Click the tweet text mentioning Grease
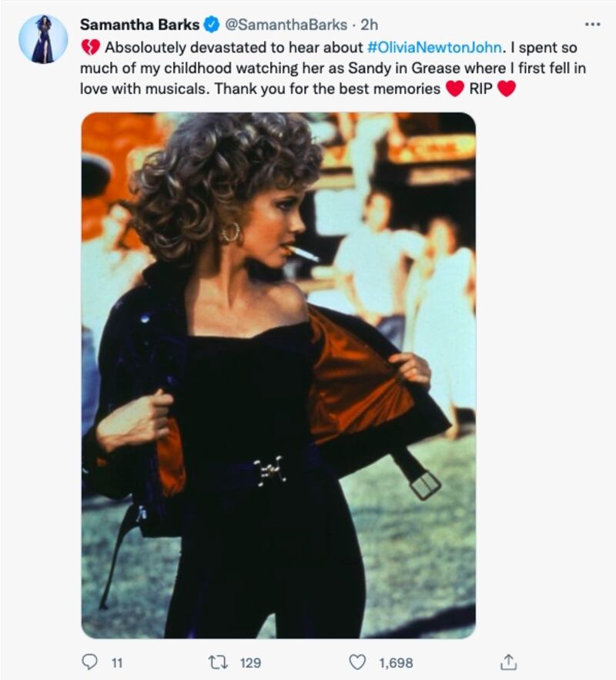Screen dimensions: 616x680 (333, 68)
